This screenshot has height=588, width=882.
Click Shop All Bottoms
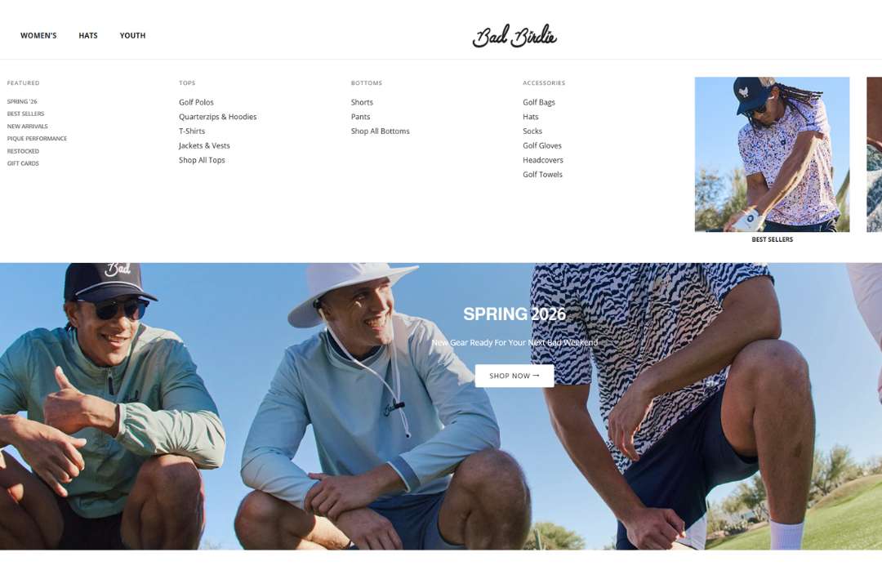381,131
